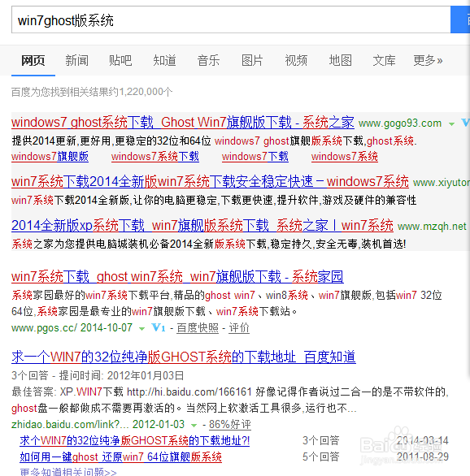Image resolution: width=470 pixels, height=476 pixels.
Task: Click the www.gogo93.com URL
Action: click(400, 123)
